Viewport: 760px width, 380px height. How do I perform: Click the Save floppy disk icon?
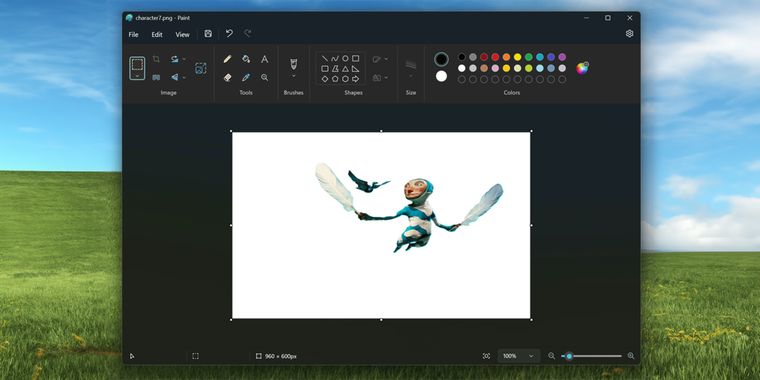tap(208, 33)
